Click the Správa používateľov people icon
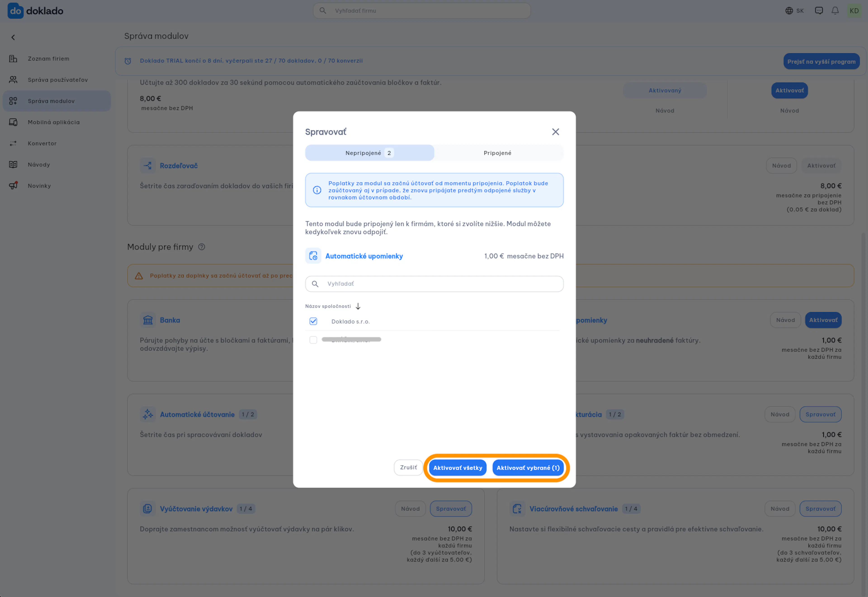Screen dimensions: 868x597 (13, 80)
